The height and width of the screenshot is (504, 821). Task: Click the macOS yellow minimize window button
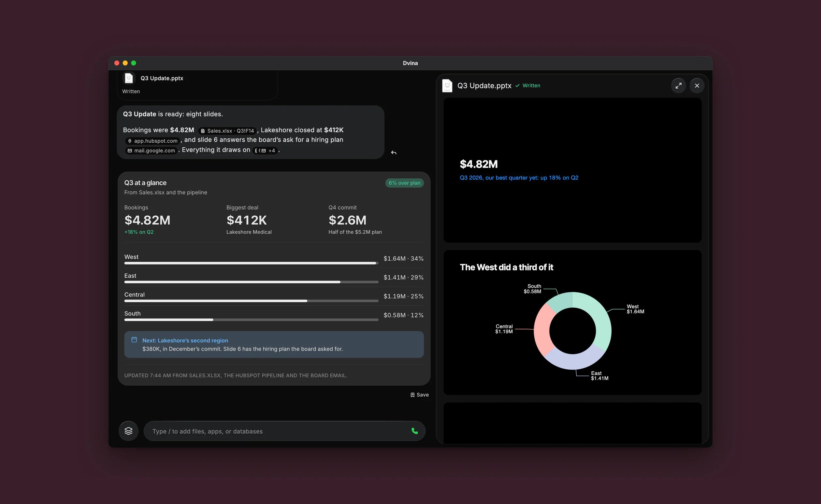125,63
